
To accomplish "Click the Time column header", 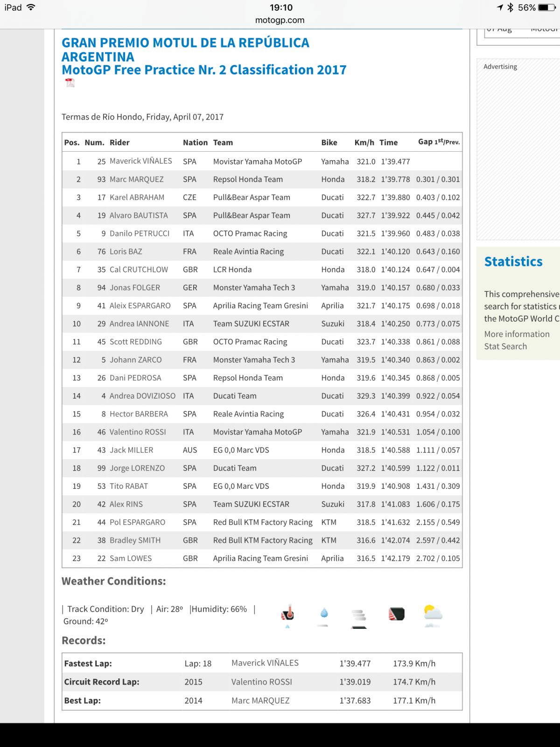I will click(388, 143).
